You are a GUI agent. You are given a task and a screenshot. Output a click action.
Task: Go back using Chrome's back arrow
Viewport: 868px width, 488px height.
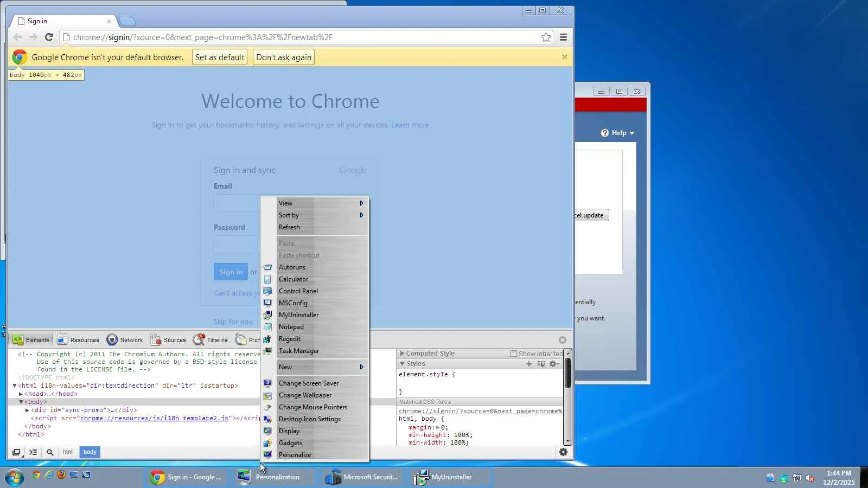pyautogui.click(x=17, y=37)
